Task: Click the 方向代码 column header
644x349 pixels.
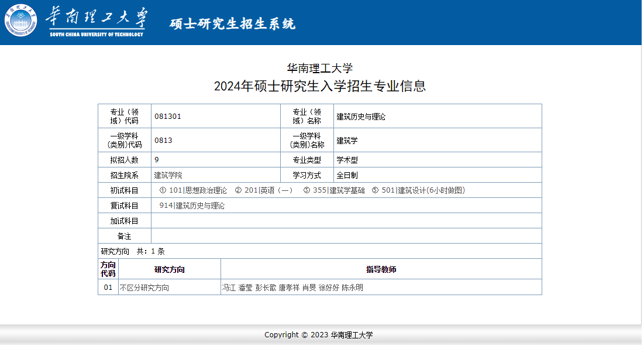Action: [108, 269]
